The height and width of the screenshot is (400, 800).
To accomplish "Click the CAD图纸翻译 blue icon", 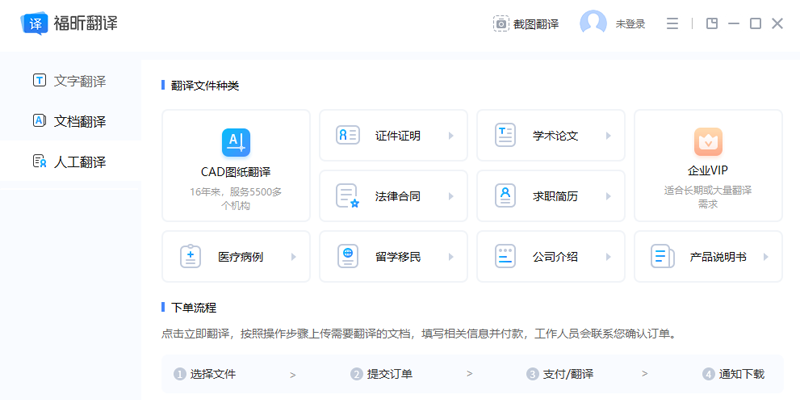I will pyautogui.click(x=236, y=142).
